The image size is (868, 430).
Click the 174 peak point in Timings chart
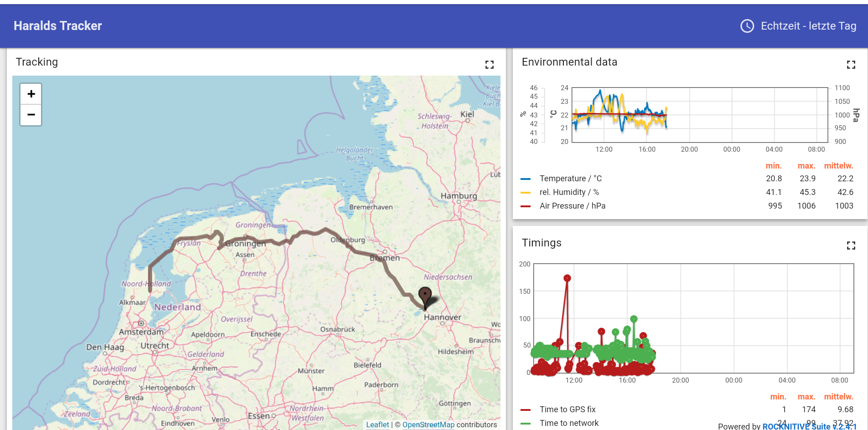(x=567, y=278)
